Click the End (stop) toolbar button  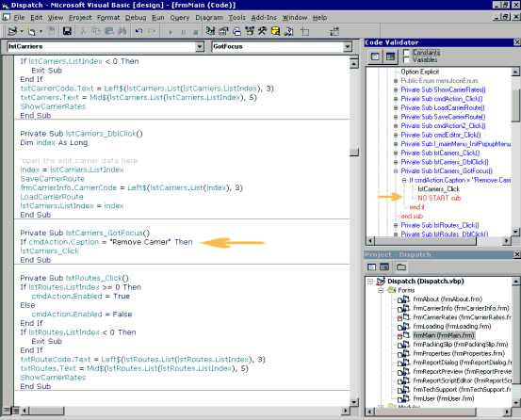(x=196, y=32)
